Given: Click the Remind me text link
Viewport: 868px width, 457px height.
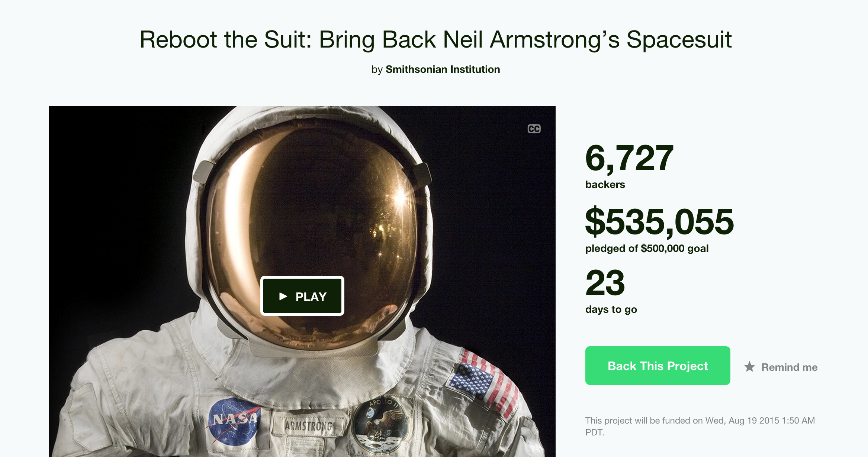Looking at the screenshot, I should 789,367.
